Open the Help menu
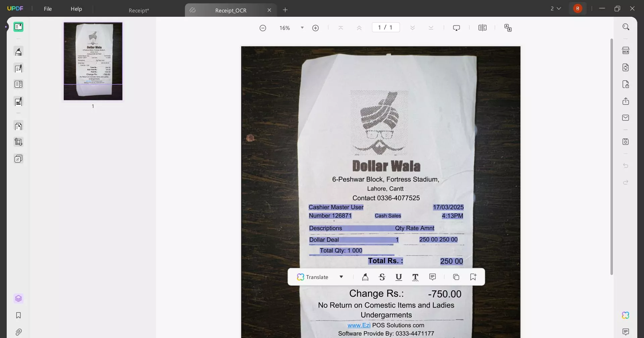 click(76, 9)
